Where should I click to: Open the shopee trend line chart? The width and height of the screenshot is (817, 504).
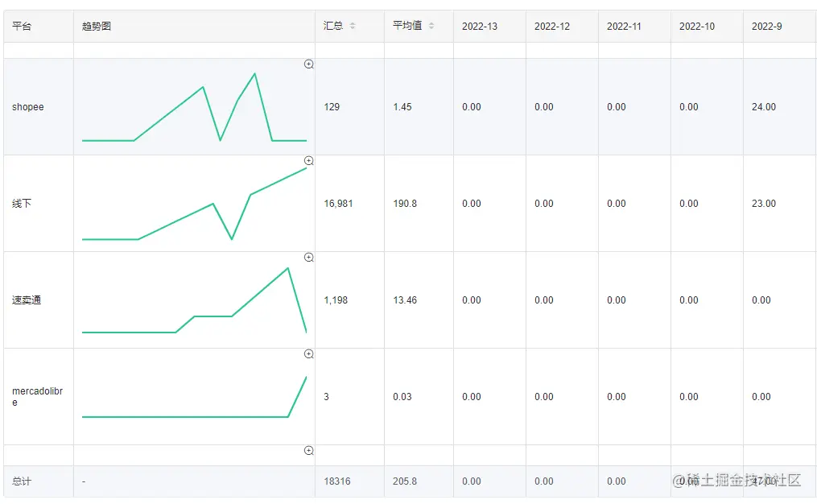pos(194,107)
